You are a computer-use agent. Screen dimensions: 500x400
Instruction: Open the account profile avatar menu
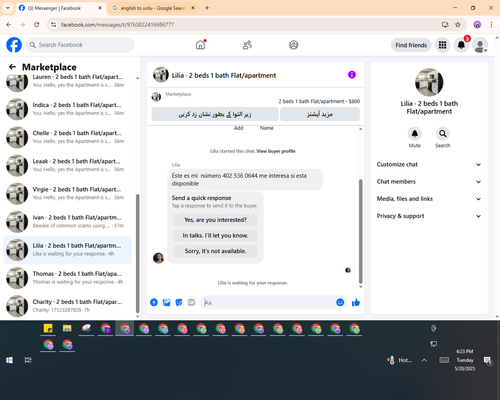pyautogui.click(x=480, y=45)
